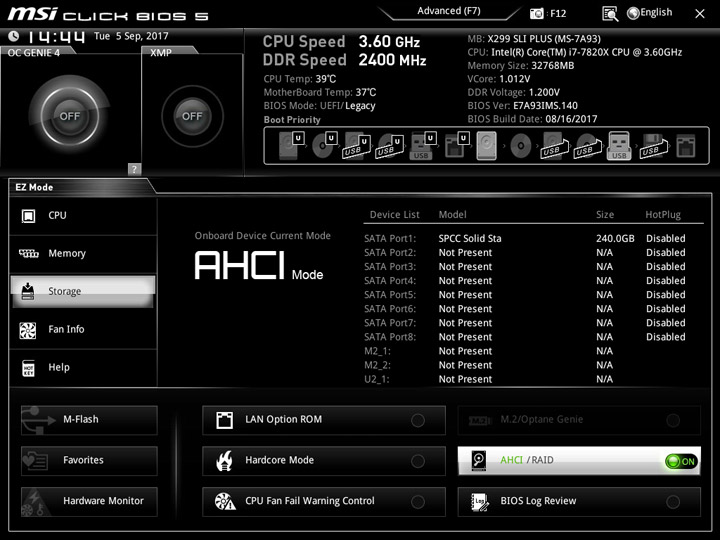Click the MSI Click BIOS 5 logo
Screen dimensions: 720x540
tap(108, 14)
